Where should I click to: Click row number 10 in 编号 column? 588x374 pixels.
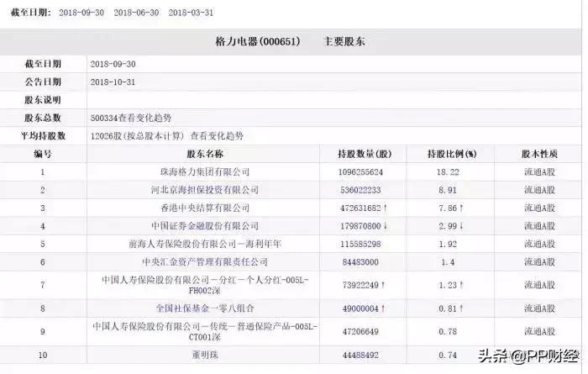(43, 355)
